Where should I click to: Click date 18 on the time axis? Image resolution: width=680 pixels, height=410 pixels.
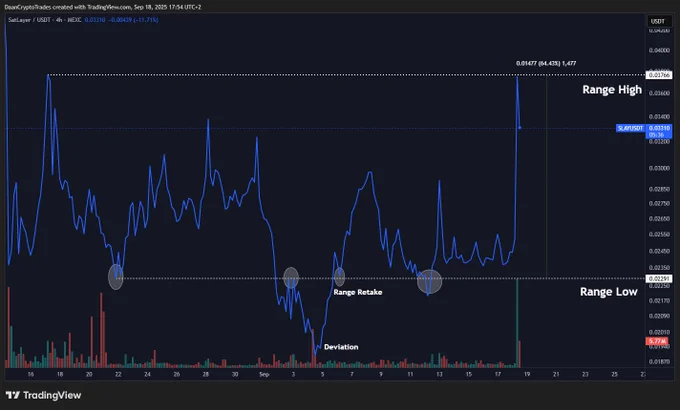point(60,374)
